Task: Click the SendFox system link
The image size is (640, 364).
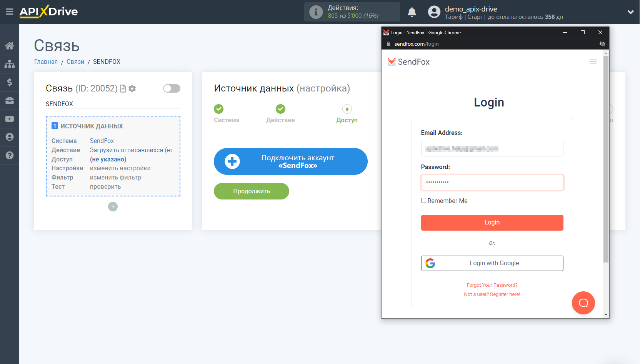Action: [x=102, y=141]
